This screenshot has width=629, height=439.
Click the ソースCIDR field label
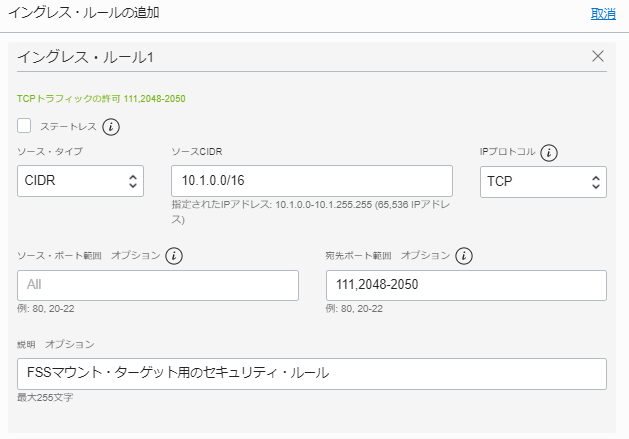tap(196, 152)
